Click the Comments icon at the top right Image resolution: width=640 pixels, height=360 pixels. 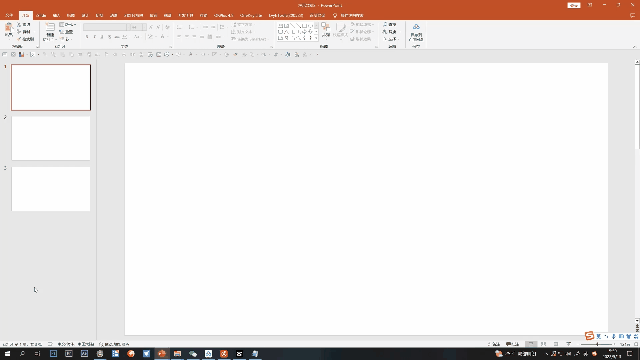click(632, 16)
